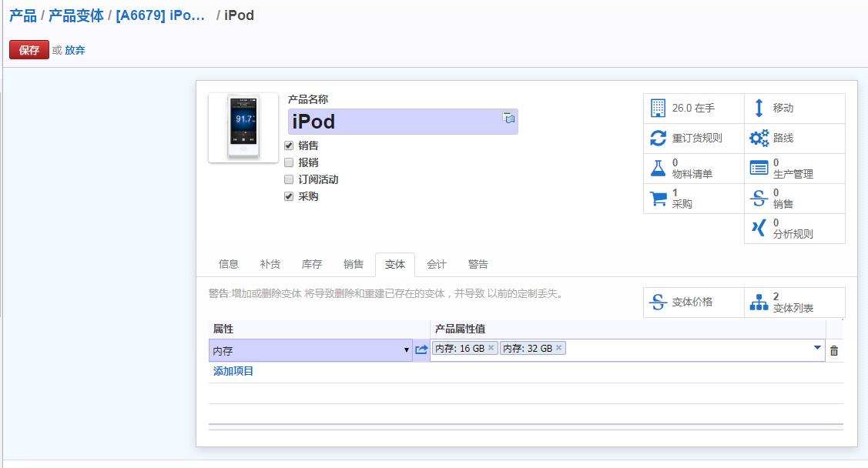868x468 pixels.
Task: Remove the 内存: 32 GB tag
Action: pos(558,348)
